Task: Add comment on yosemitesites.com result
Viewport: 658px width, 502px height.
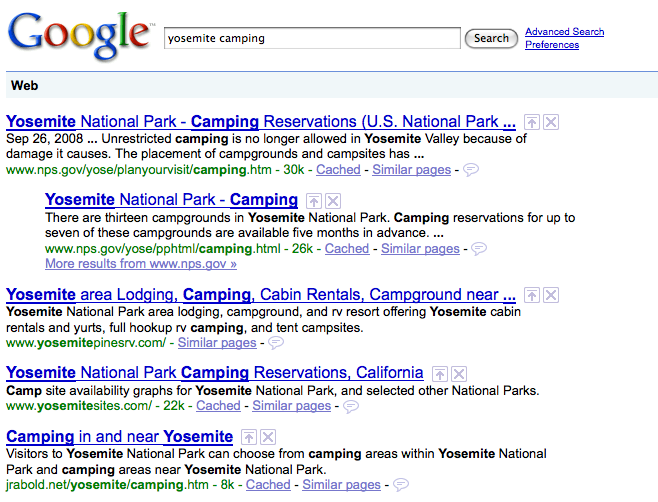Action: [350, 406]
